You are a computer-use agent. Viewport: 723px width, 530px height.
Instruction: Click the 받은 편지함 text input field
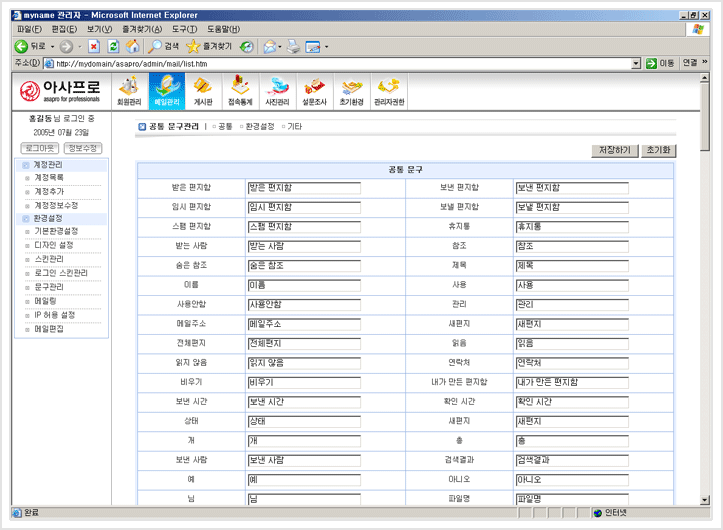(x=303, y=187)
